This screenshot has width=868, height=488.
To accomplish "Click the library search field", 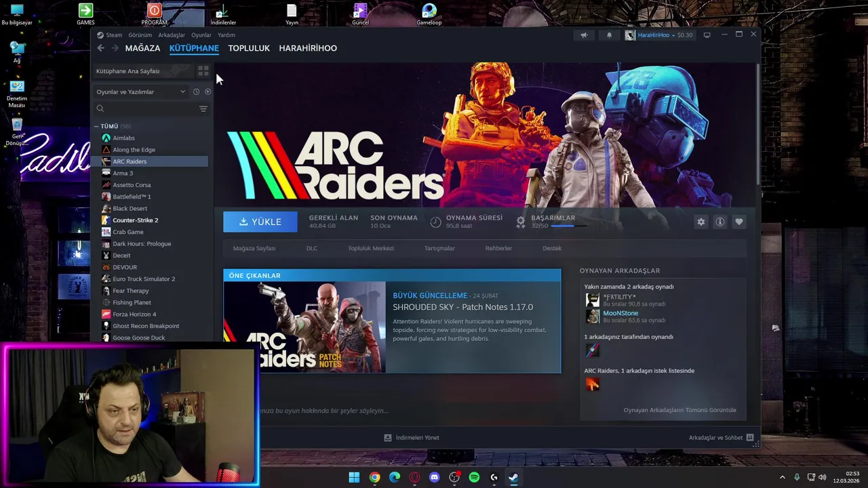I will click(x=151, y=108).
